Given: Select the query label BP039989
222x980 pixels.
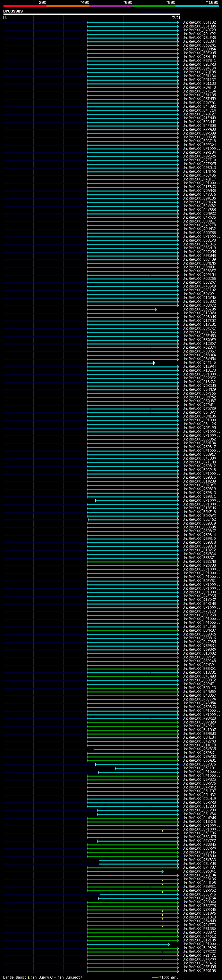Looking at the screenshot, I should (13, 11).
